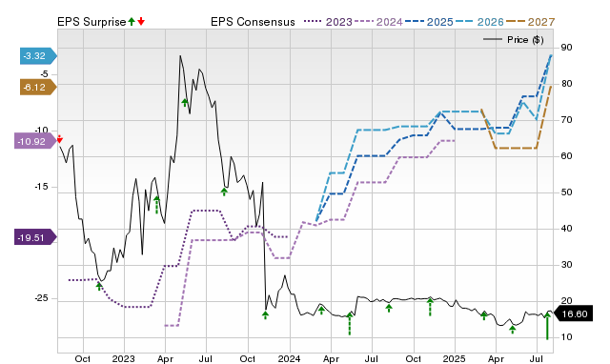Select the green surprise arrow in August 2024
Viewport: 610px width, 364px height.
389,309
